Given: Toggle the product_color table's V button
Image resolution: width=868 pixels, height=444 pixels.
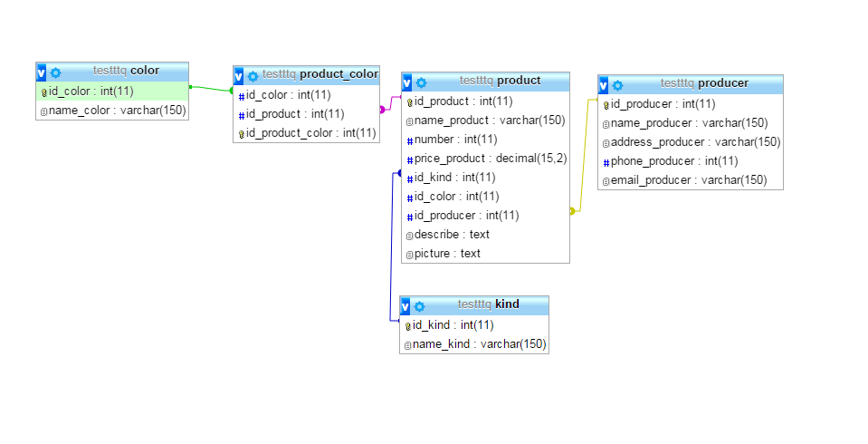Looking at the screenshot, I should (239, 76).
